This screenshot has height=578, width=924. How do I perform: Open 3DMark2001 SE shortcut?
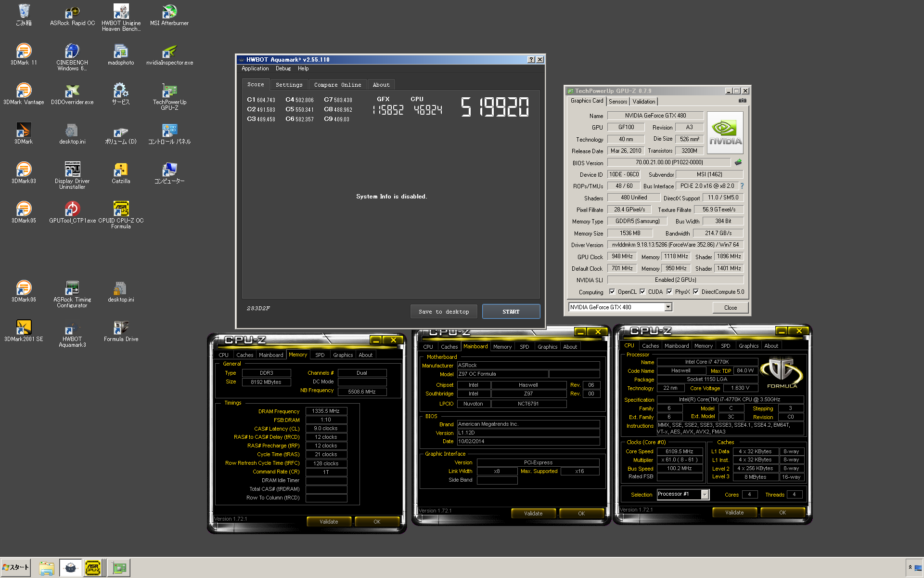(x=24, y=330)
